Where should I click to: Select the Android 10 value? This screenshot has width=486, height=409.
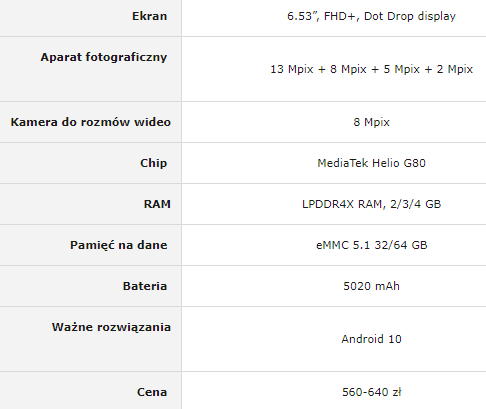tap(371, 339)
